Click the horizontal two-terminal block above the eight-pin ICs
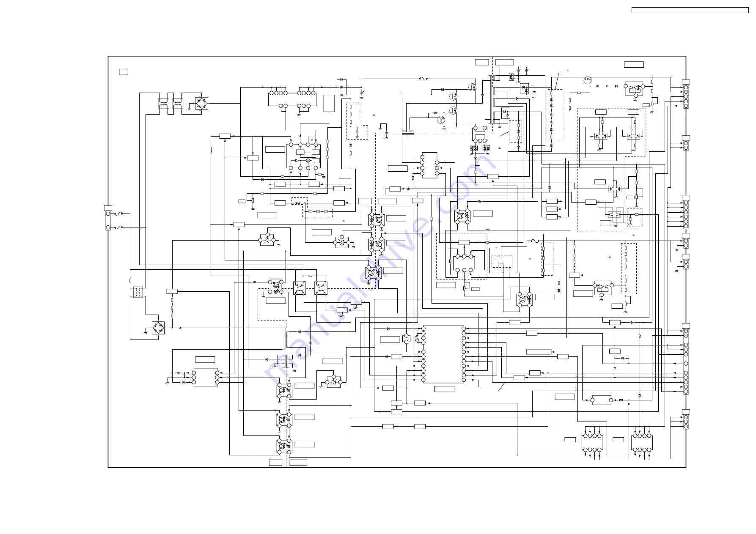This screenshot has height=534, width=756. tap(601, 400)
